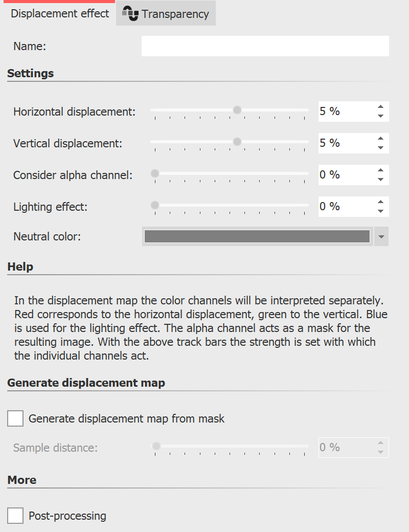Increase Consider alpha channel with up arrow
The height and width of the screenshot is (532, 409).
click(381, 170)
